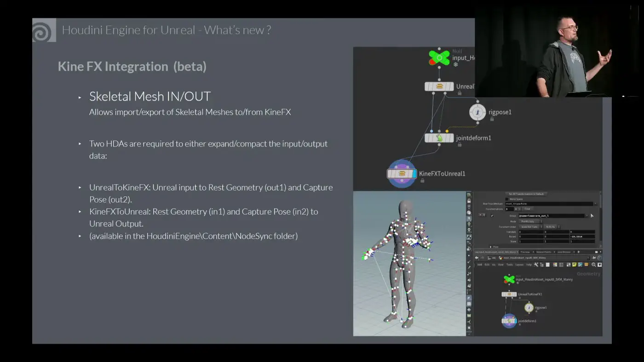Open the Layout menu in network editor

click(519, 265)
